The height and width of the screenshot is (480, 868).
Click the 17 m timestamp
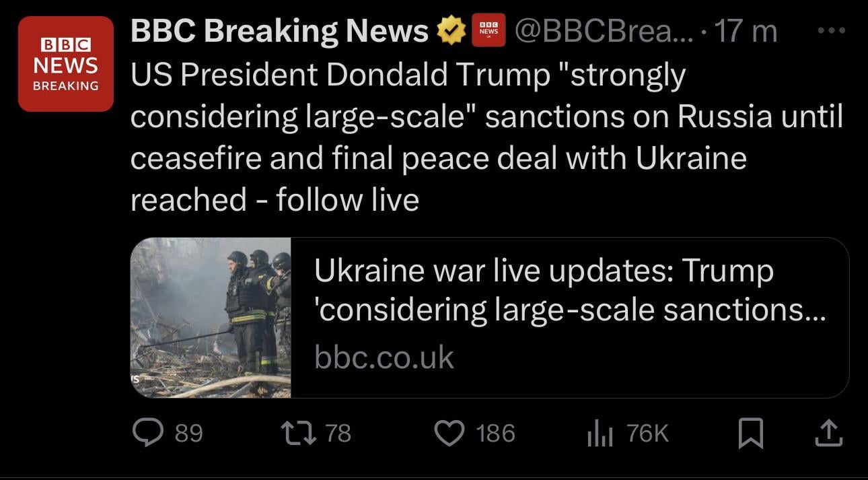746,31
